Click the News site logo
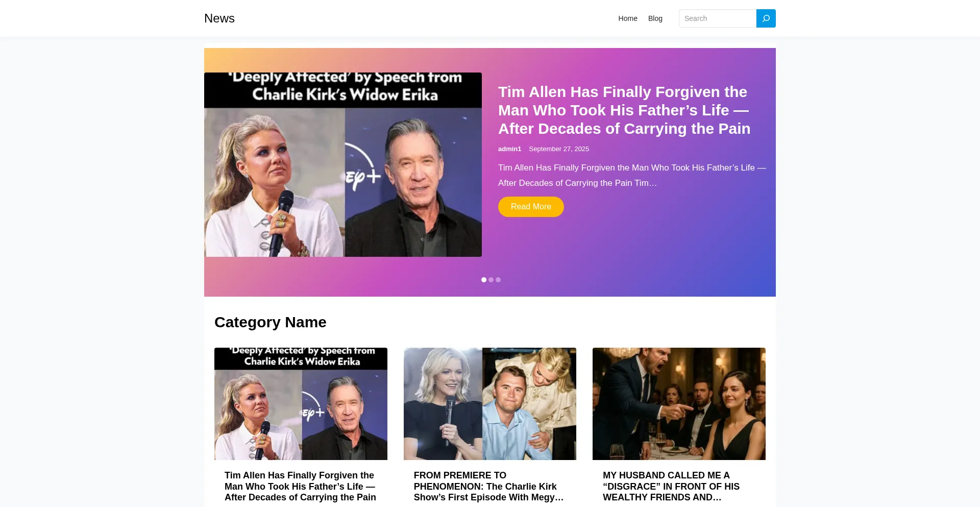 (x=219, y=18)
